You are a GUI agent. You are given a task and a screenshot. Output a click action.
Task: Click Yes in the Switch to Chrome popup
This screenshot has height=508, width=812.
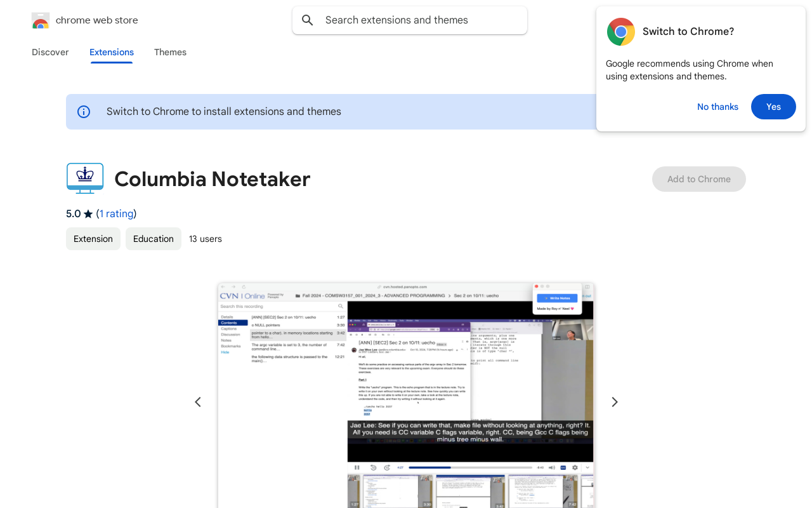tap(773, 107)
